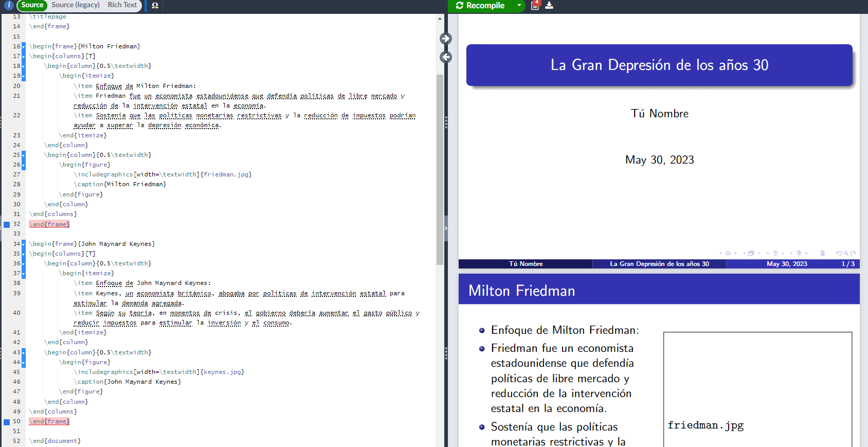Click the 'May 30, 2023' date on the title slide
This screenshot has height=447, width=868.
[660, 160]
